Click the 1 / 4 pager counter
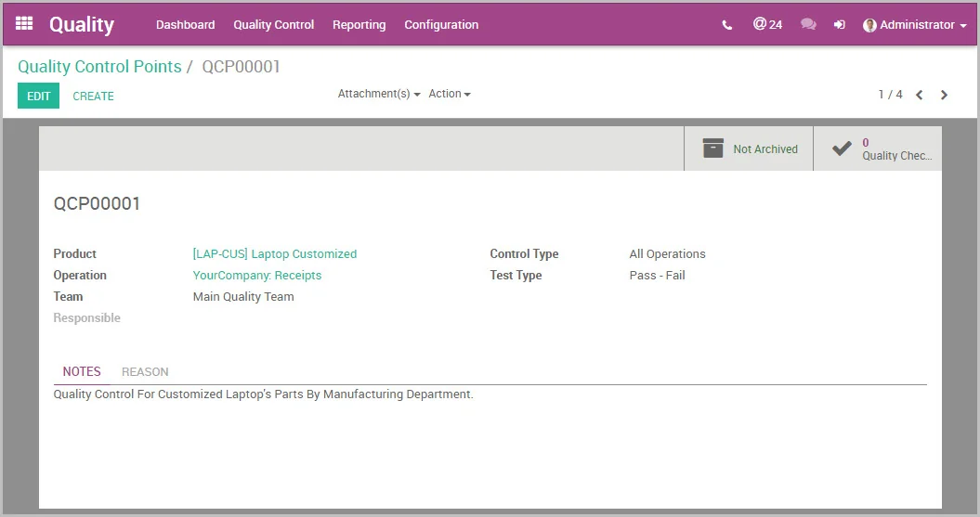The width and height of the screenshot is (980, 517). click(x=890, y=95)
